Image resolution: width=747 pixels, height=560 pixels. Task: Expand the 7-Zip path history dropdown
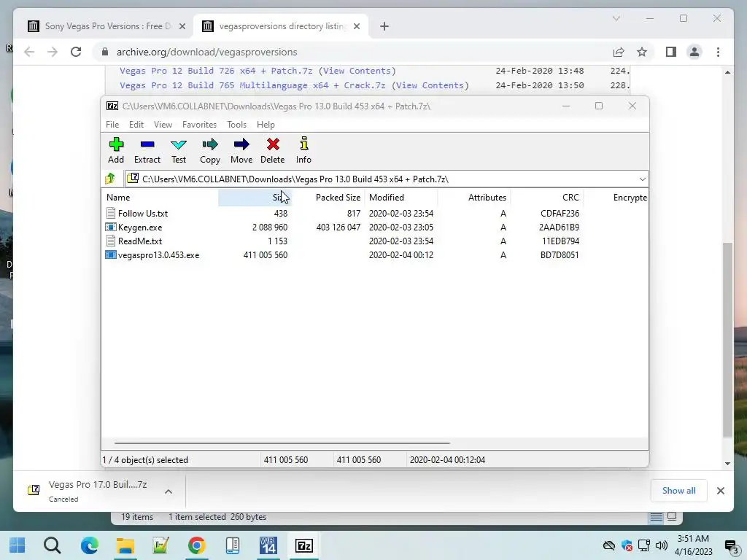pyautogui.click(x=642, y=179)
